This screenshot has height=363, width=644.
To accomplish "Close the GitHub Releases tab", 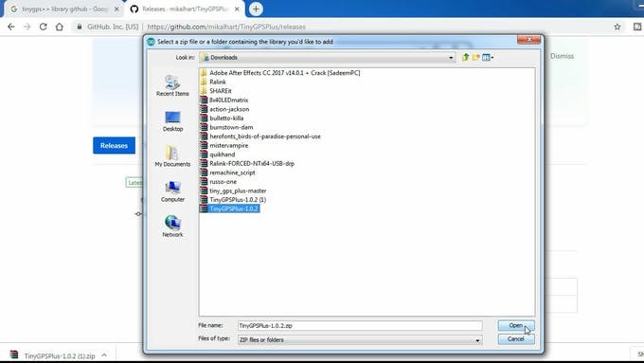I will (x=237, y=9).
